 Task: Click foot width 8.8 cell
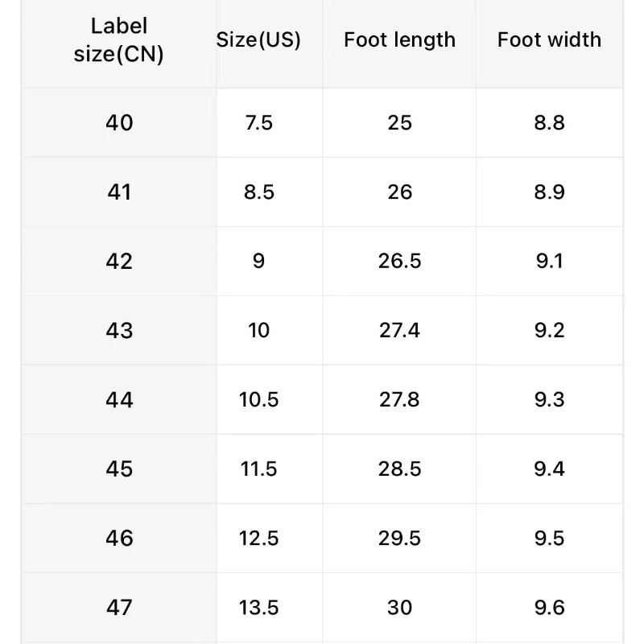click(x=549, y=123)
